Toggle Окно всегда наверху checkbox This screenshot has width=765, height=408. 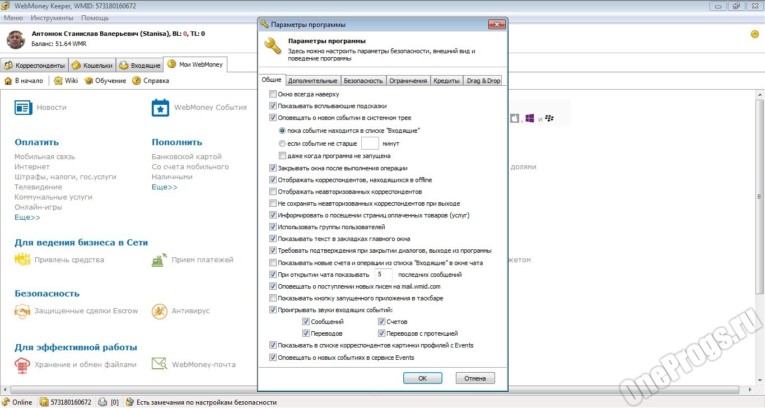coord(273,94)
